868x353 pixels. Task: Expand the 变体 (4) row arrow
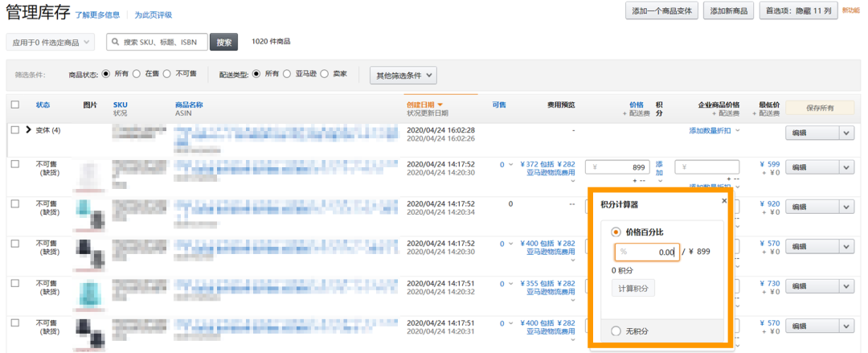[x=28, y=130]
